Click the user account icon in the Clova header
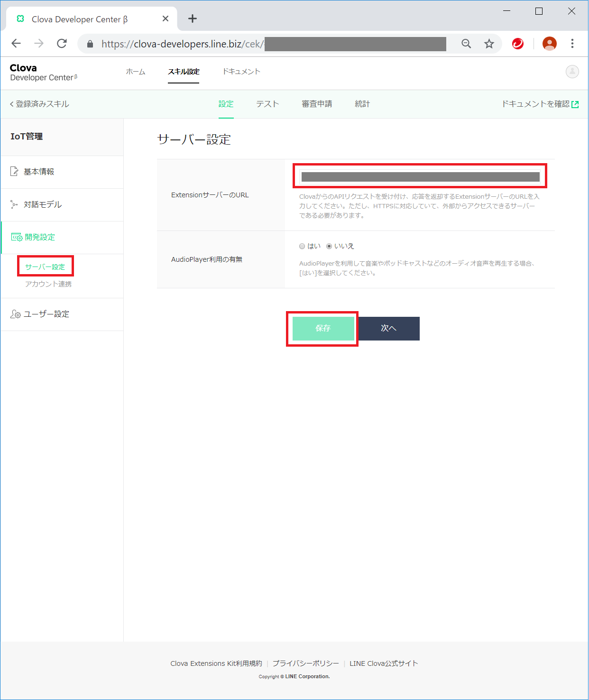 [572, 72]
